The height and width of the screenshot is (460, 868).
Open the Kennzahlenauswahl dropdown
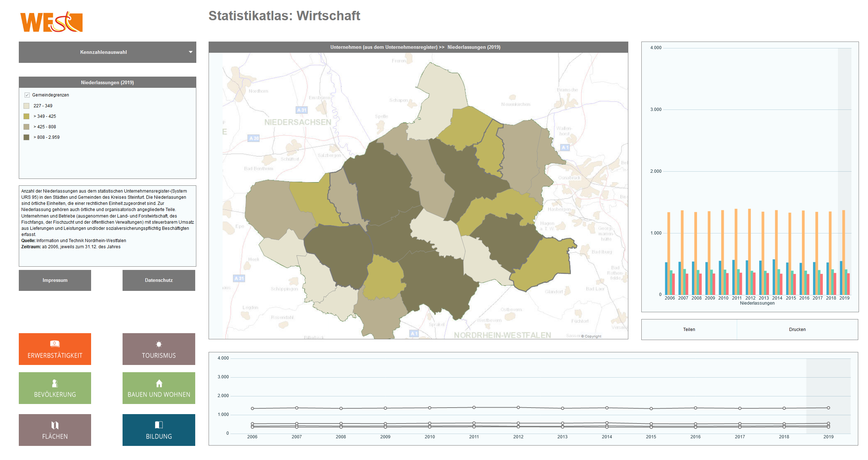(x=107, y=52)
